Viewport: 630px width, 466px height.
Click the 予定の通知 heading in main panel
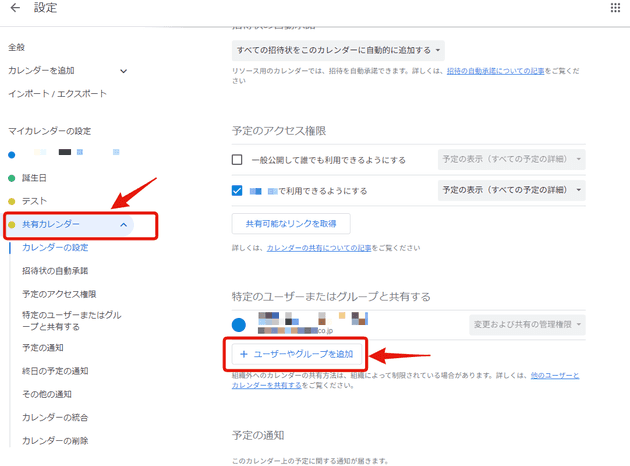pyautogui.click(x=258, y=435)
